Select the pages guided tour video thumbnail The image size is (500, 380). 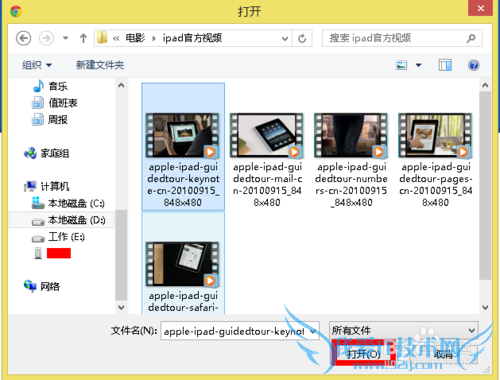[x=435, y=135]
